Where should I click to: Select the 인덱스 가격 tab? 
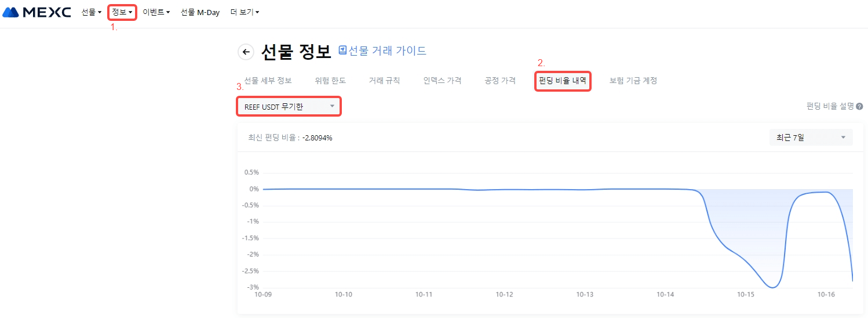pos(442,81)
